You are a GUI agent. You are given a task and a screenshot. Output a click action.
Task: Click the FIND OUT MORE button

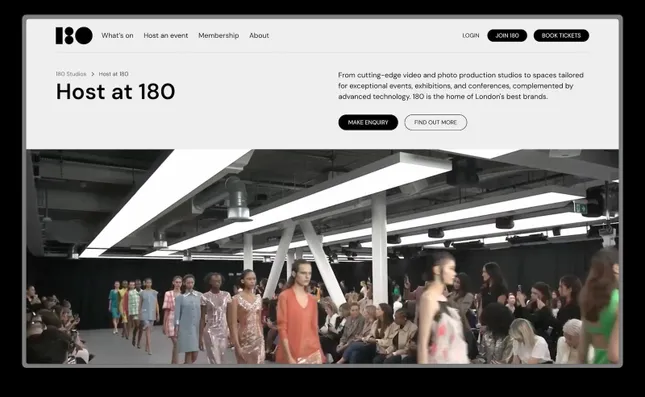pos(436,123)
